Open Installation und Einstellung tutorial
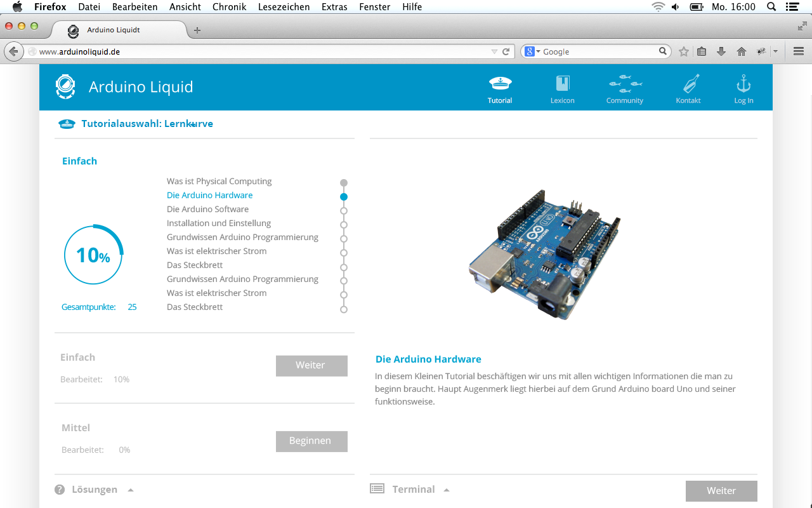812x508 pixels. click(x=219, y=223)
